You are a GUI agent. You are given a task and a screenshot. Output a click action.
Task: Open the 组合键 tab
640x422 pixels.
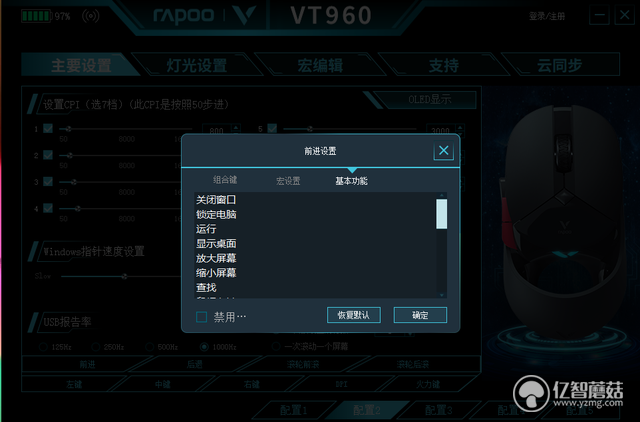point(225,180)
